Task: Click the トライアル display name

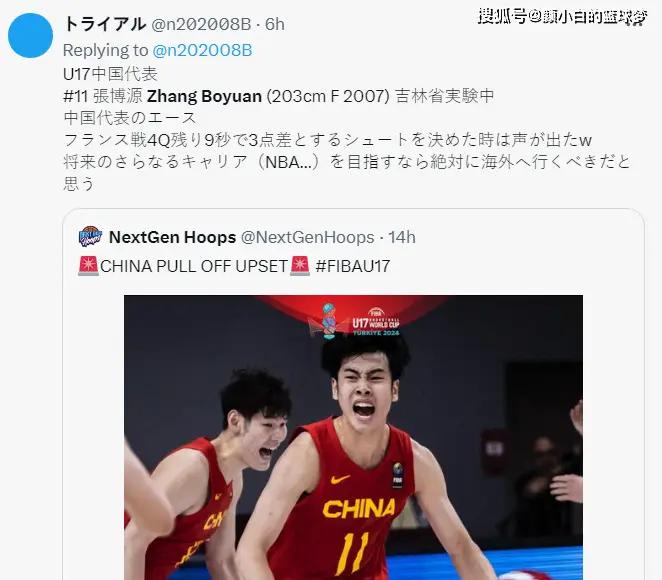Action: (104, 24)
